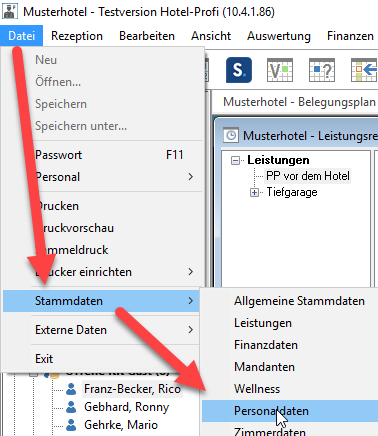Click the person icon beside Gehrke, Mario

[71, 425]
